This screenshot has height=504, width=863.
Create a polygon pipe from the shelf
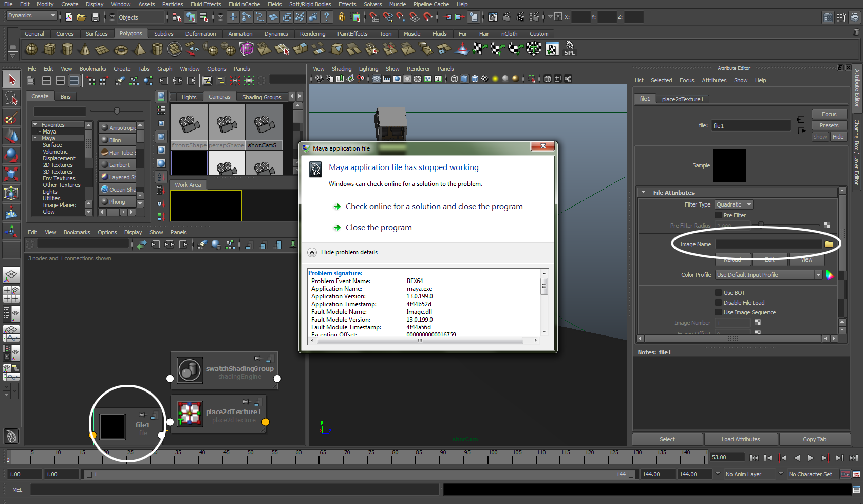pos(157,49)
